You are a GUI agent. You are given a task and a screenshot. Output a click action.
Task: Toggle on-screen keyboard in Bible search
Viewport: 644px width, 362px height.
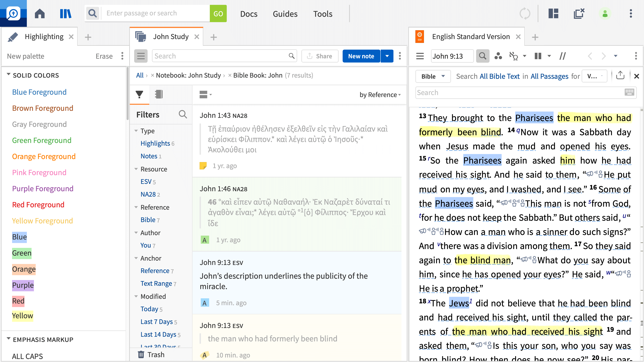(x=629, y=92)
